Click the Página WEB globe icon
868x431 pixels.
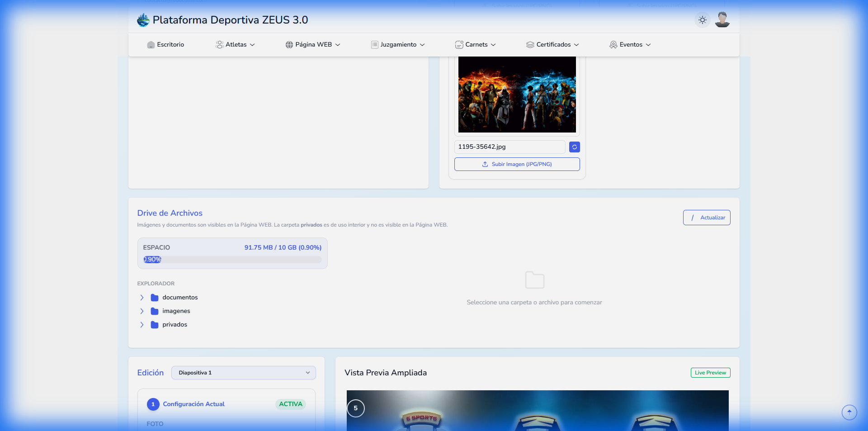tap(288, 44)
